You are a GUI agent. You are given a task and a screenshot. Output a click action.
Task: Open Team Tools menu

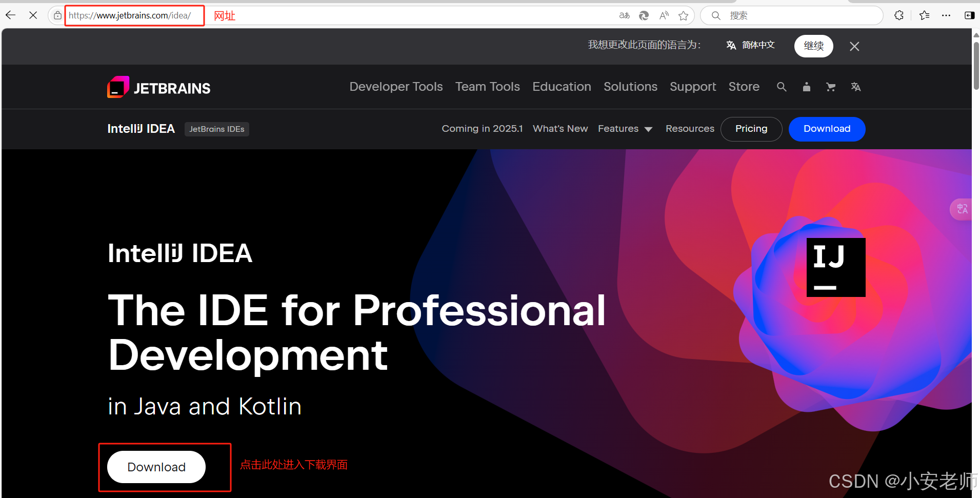coord(488,87)
